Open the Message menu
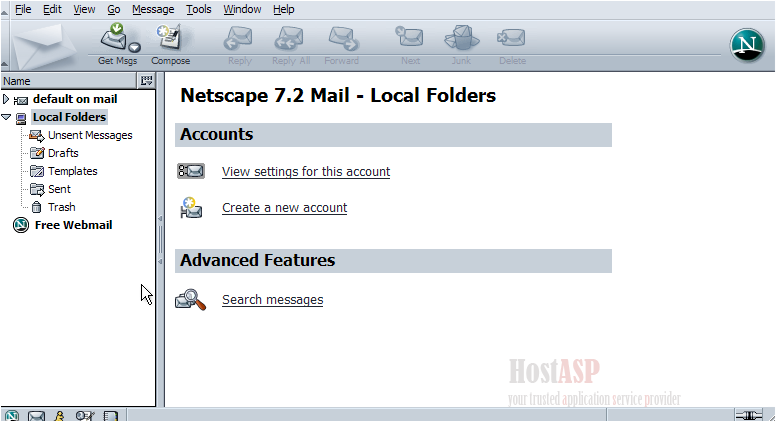 click(x=153, y=9)
